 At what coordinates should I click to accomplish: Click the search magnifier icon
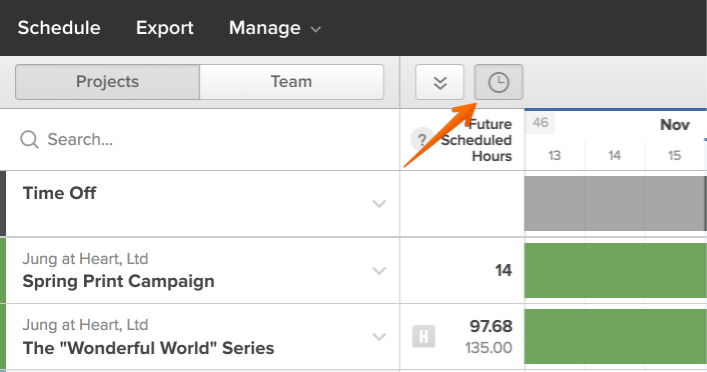coord(29,139)
